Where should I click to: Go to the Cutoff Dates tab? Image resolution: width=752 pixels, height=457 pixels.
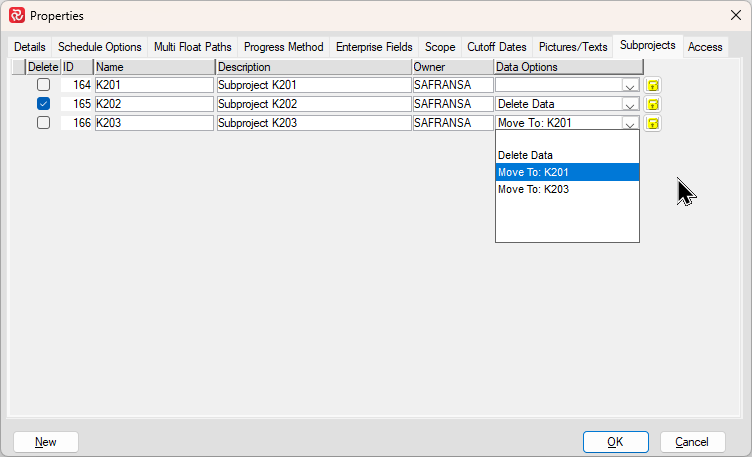[497, 47]
